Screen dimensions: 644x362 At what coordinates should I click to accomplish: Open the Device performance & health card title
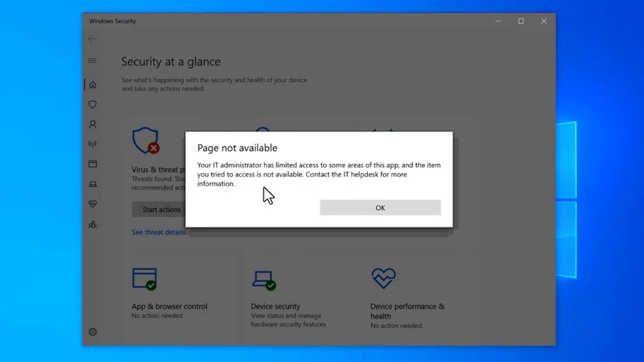click(408, 311)
